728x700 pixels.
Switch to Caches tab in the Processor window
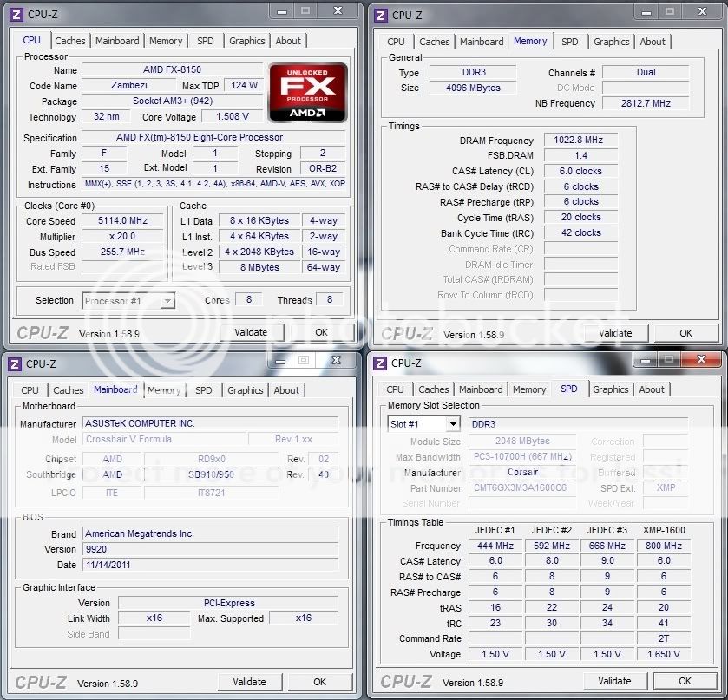pyautogui.click(x=70, y=41)
